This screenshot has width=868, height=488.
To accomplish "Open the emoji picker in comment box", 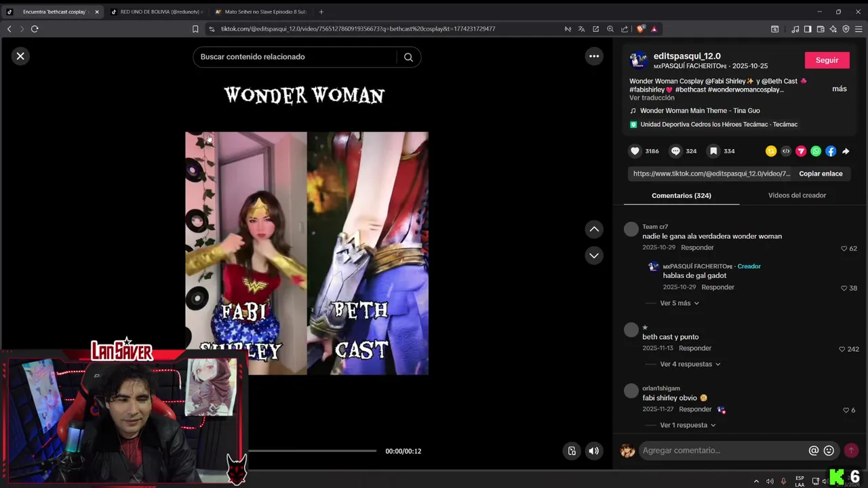I will pyautogui.click(x=829, y=451).
